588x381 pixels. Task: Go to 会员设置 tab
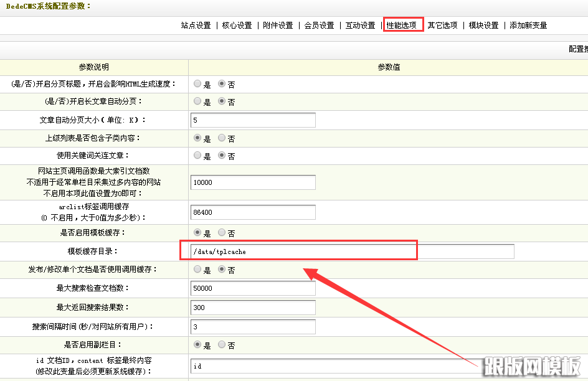click(319, 26)
